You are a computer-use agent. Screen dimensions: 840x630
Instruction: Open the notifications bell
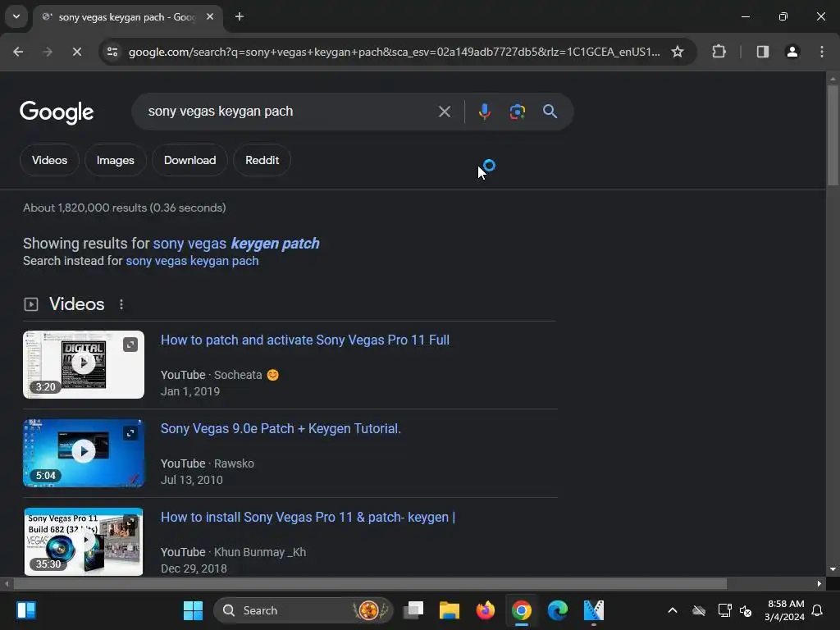pyautogui.click(x=818, y=610)
